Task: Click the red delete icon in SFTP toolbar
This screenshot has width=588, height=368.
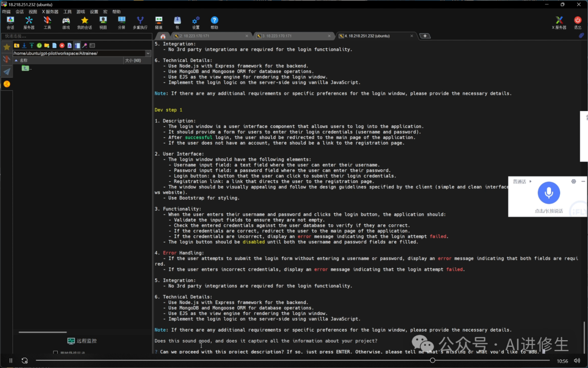Action: 62,45
